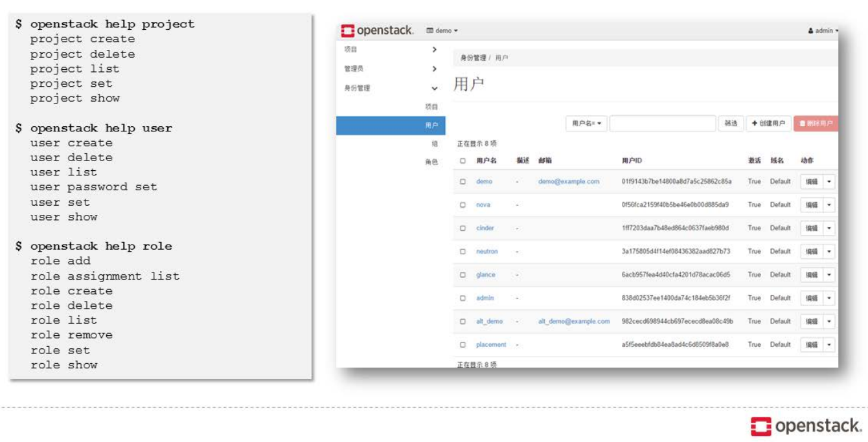Screen dimensions: 868x442
Task: Click 'role assignment list' line in terminal text
Action: tap(105, 276)
